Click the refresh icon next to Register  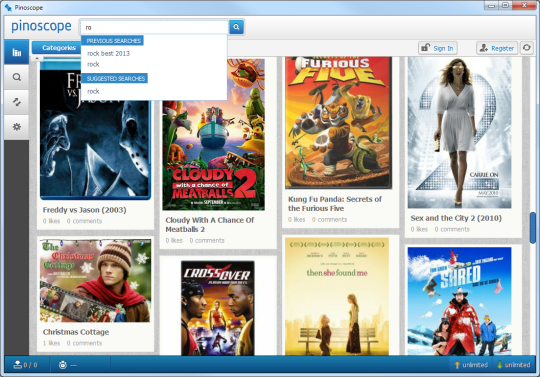527,48
